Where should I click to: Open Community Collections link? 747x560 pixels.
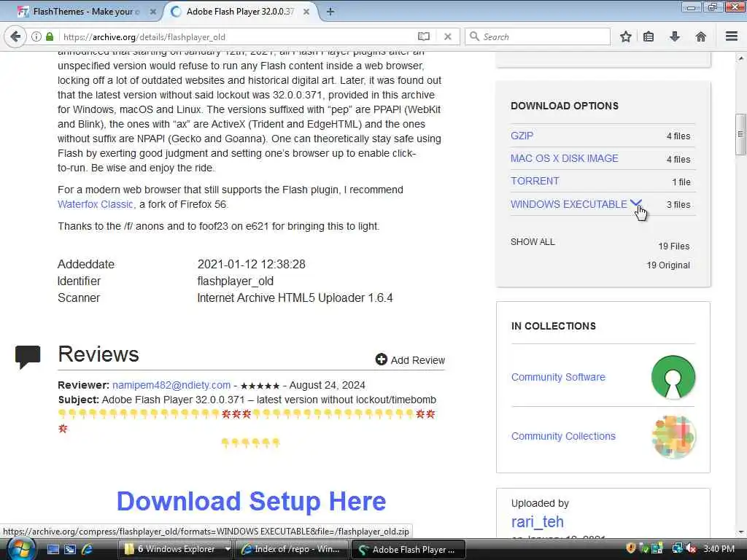click(563, 436)
